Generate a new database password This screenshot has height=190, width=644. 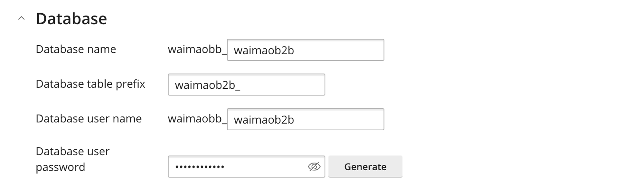(x=365, y=166)
